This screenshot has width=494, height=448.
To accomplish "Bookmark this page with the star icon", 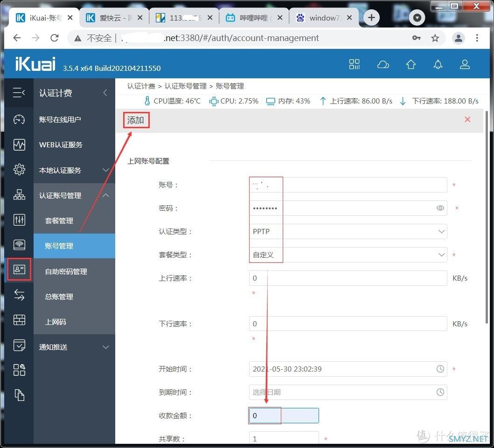I will tap(435, 38).
